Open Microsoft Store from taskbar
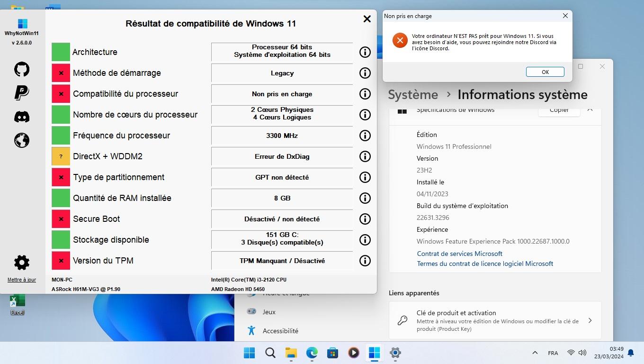The image size is (644, 364). pos(332,353)
